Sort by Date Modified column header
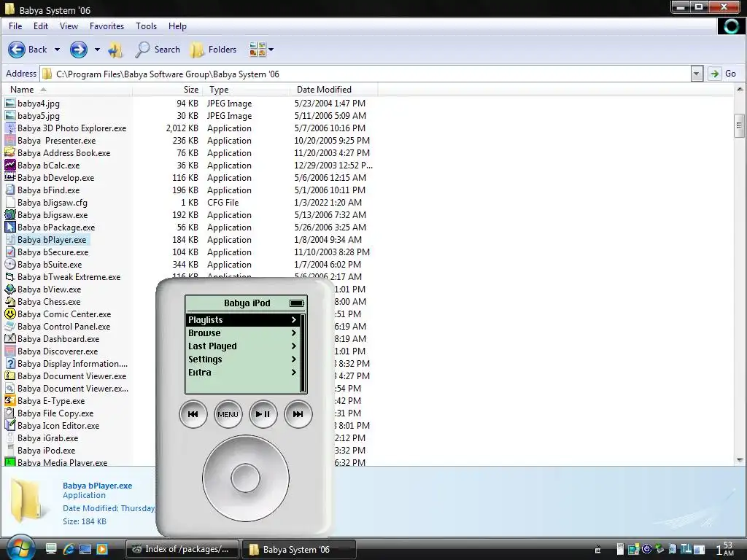747x560 pixels. 333,90
